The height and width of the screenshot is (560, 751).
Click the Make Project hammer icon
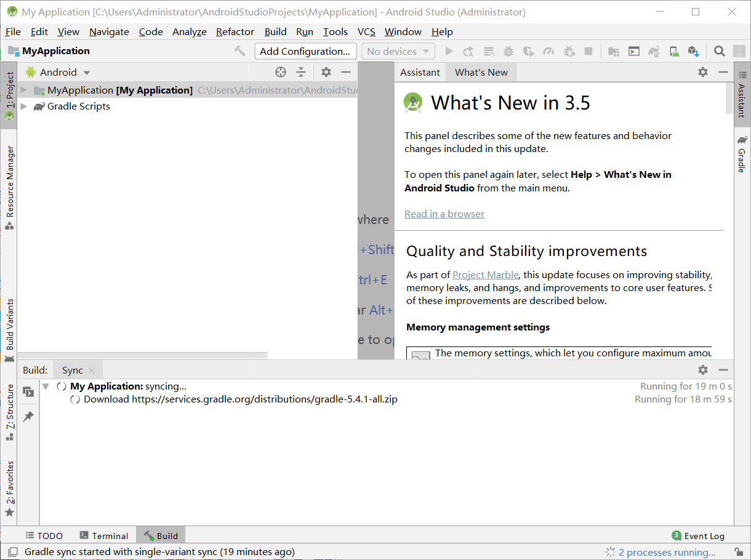click(240, 51)
